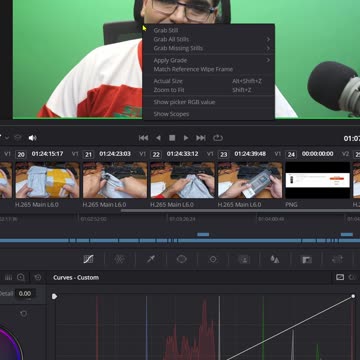The height and width of the screenshot is (360, 360).
Task: Select clip 20 thumbnail
Action: 47,180
